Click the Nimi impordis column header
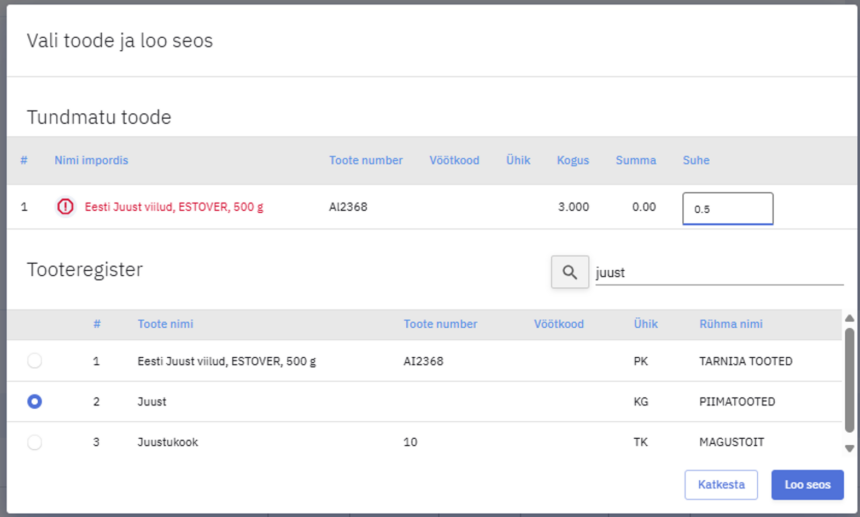860x517 pixels. coord(91,160)
